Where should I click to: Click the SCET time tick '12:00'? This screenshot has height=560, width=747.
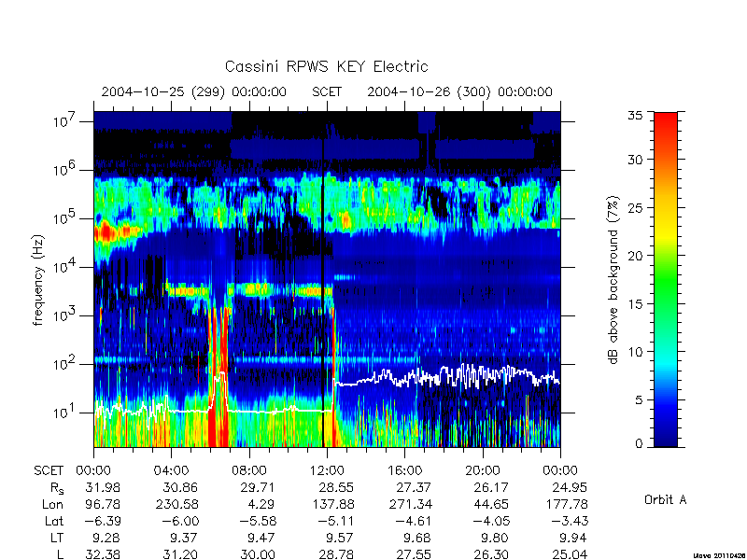point(327,470)
